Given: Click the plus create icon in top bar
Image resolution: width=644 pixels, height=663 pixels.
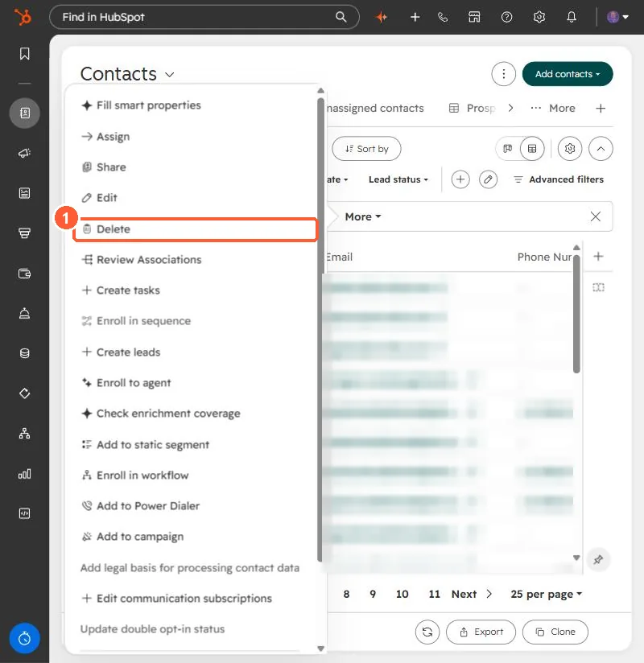Looking at the screenshot, I should tap(415, 17).
